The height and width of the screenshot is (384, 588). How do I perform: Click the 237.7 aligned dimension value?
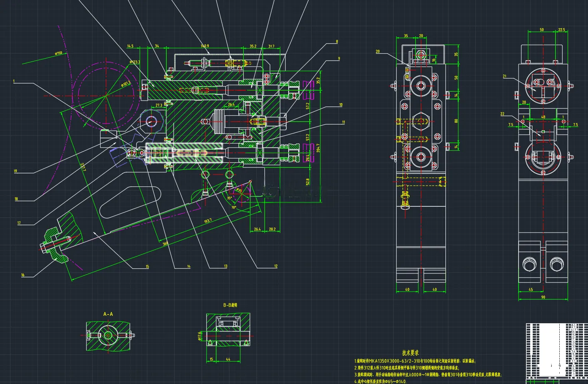pos(83,167)
